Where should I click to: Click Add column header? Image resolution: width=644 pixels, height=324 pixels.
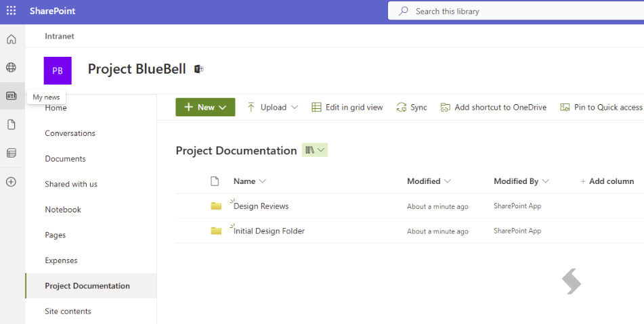(607, 181)
